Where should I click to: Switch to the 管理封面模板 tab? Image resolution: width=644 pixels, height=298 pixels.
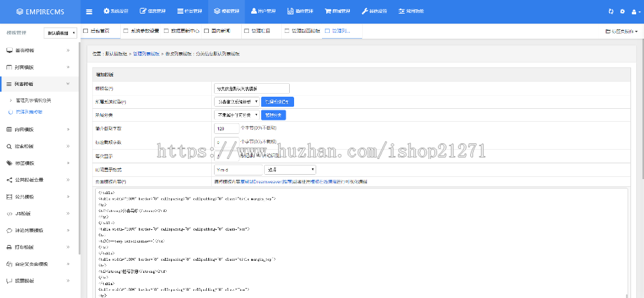tap(302, 31)
